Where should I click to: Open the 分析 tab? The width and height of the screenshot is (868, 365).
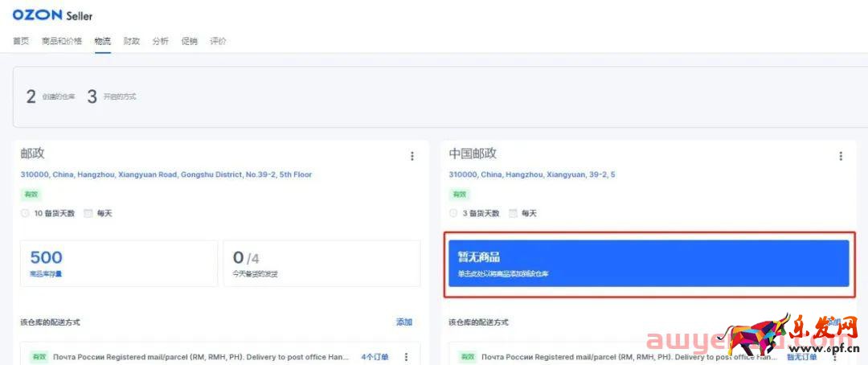(161, 41)
